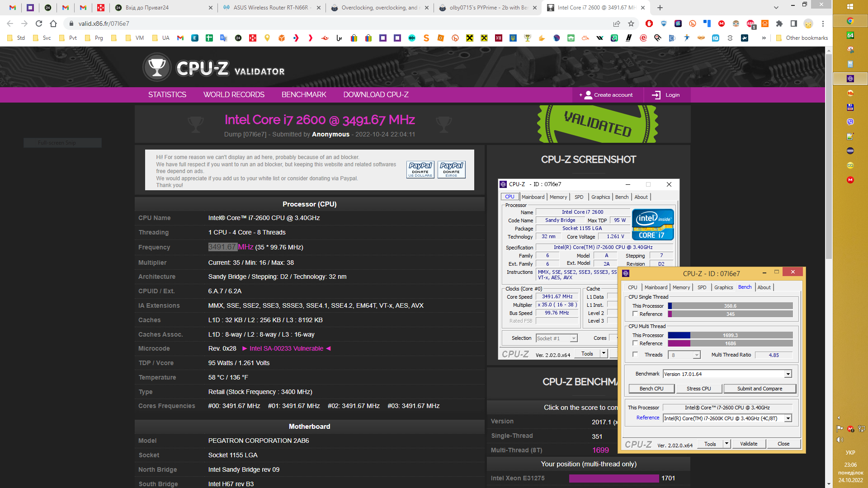Image resolution: width=868 pixels, height=488 pixels.
Task: Click the volume speaker tray icon
Action: click(x=840, y=440)
